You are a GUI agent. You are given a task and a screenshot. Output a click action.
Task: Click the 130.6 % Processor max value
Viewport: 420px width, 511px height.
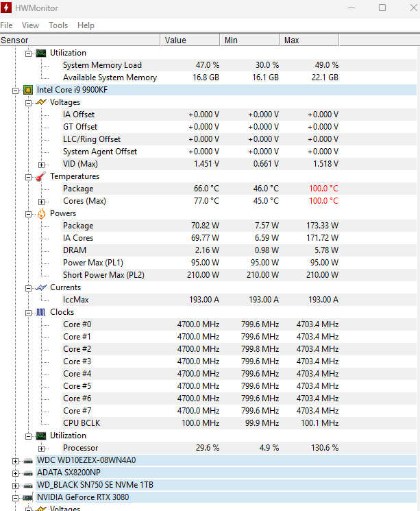pyautogui.click(x=325, y=448)
